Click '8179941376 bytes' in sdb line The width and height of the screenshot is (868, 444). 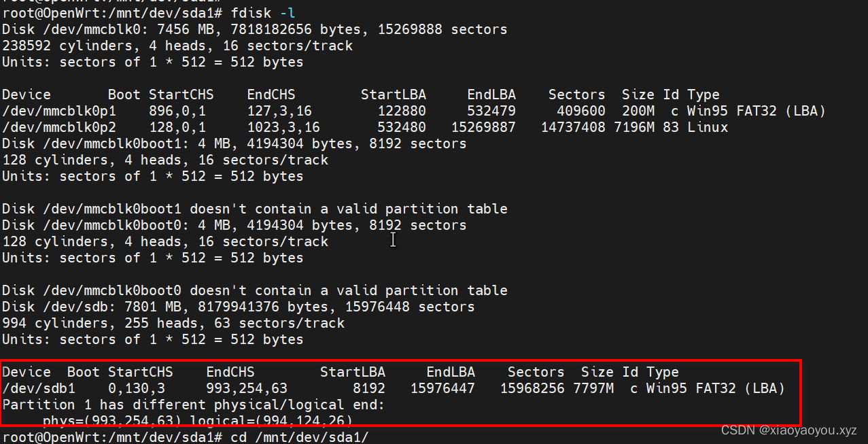pos(263,307)
